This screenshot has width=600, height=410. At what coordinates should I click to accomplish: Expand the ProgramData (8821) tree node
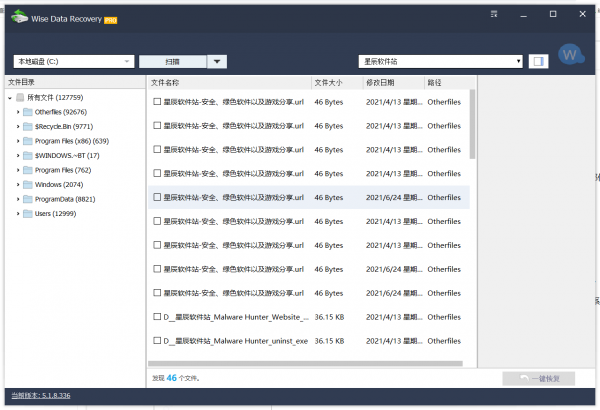pos(18,199)
